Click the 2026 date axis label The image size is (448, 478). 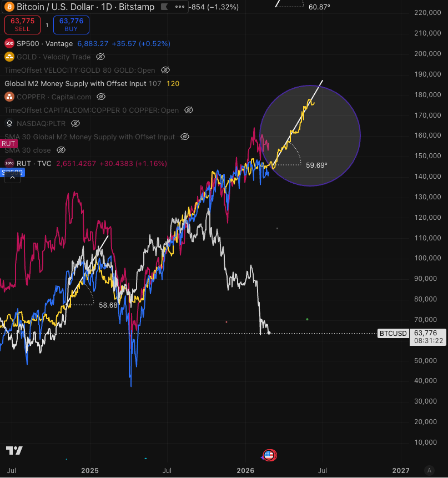tap(245, 471)
